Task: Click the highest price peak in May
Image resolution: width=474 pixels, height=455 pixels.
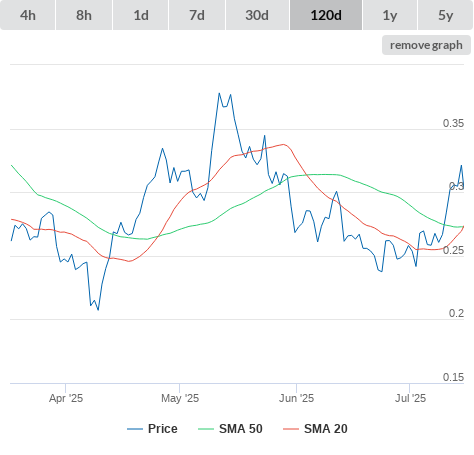Action: click(x=219, y=93)
